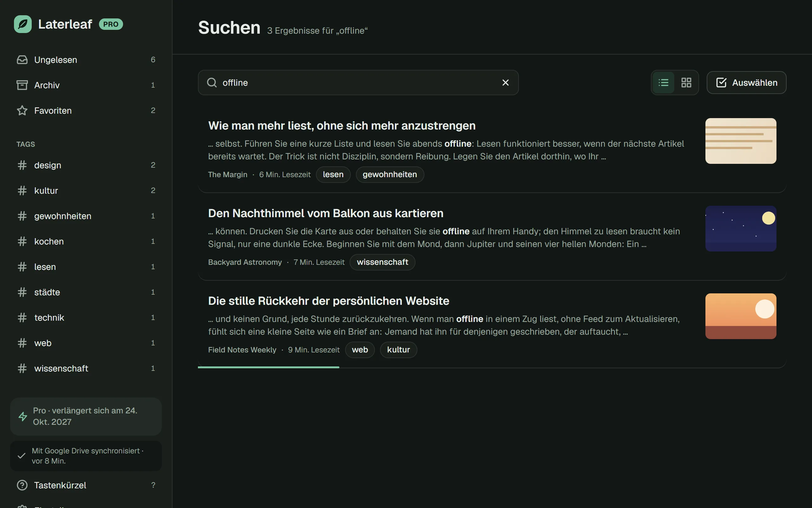Filter by the lesen sidebar tag
The image size is (812, 508).
(86, 267)
